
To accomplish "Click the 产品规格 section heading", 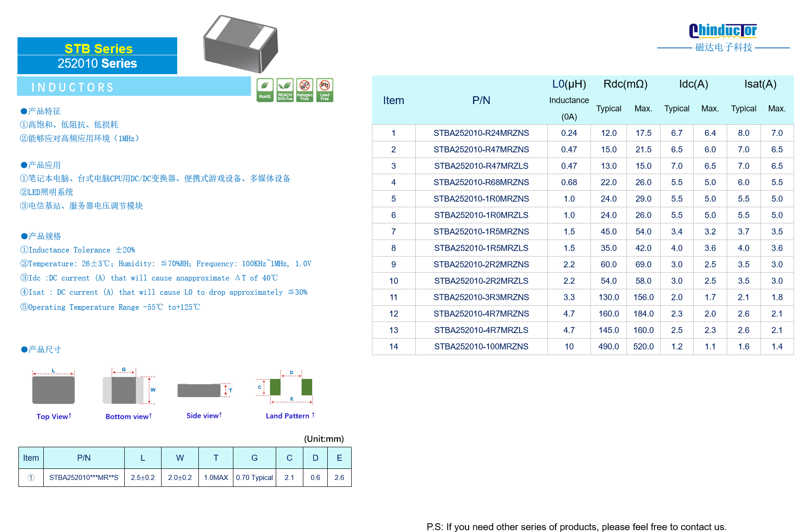I will coord(41,236).
